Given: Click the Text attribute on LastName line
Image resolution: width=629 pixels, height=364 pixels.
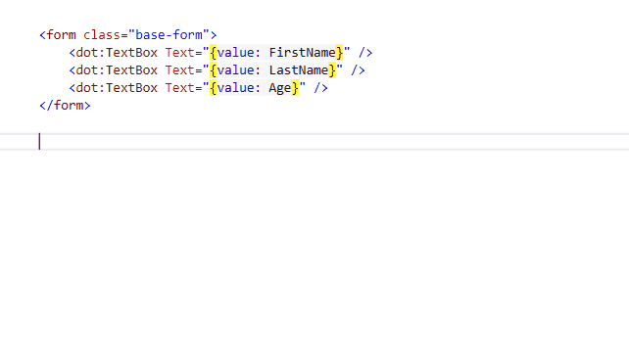Looking at the screenshot, I should coord(179,70).
